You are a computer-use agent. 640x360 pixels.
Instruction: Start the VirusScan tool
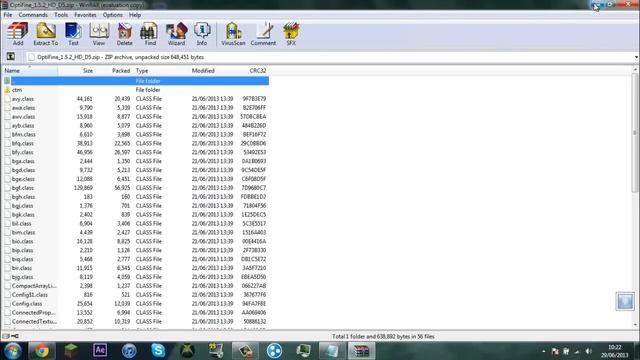(x=233, y=34)
